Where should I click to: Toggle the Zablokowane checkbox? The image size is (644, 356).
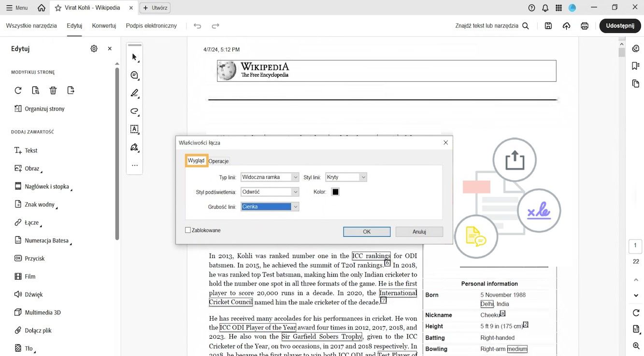pos(188,230)
